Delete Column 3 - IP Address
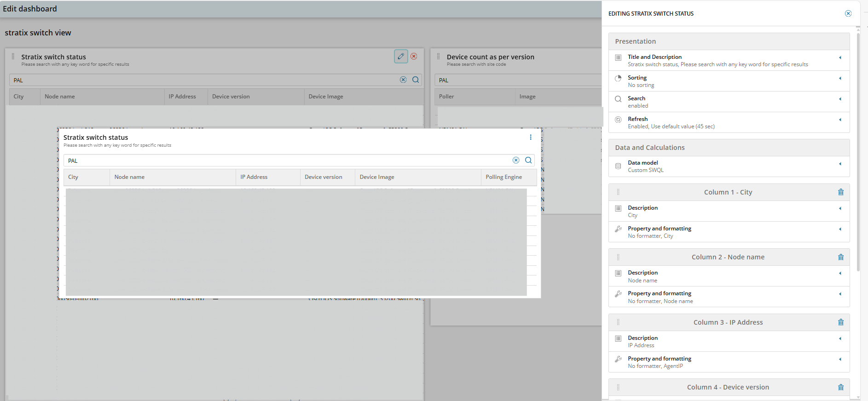Viewport: 868px width, 401px height. 841,322
